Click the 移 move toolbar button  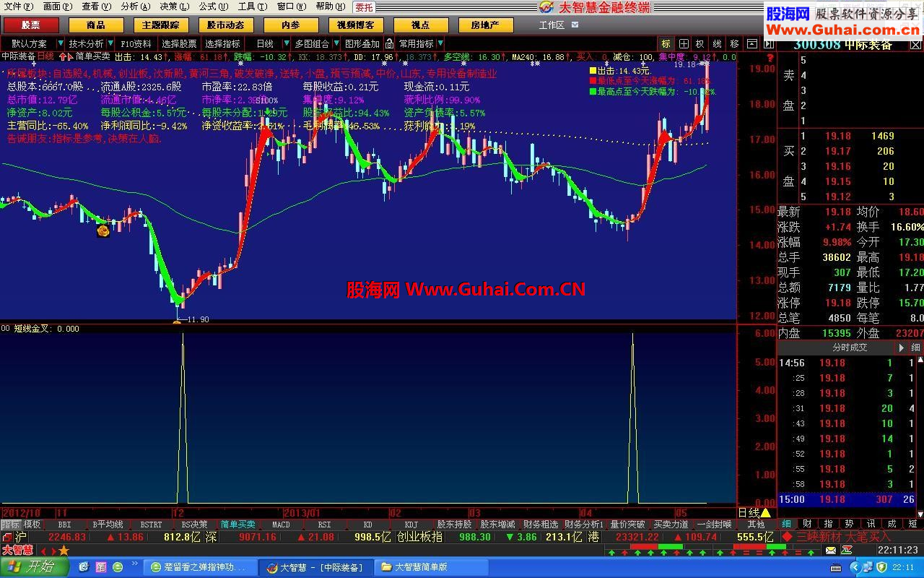point(734,44)
